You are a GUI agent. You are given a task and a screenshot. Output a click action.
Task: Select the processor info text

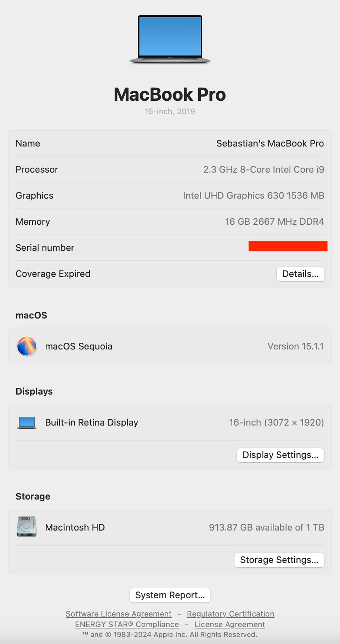tap(263, 169)
